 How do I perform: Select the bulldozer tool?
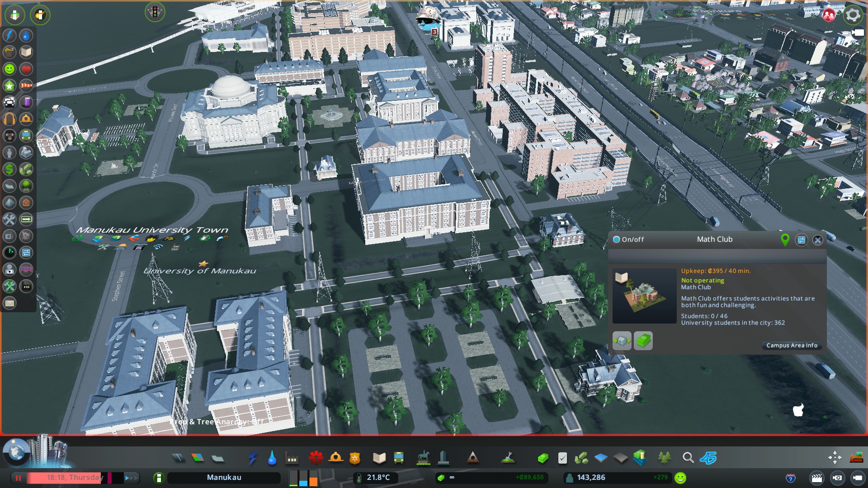856,458
